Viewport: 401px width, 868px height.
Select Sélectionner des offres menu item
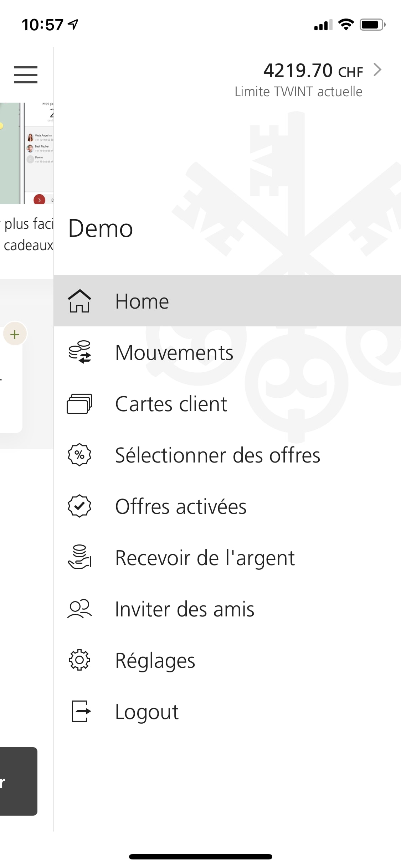point(217,455)
